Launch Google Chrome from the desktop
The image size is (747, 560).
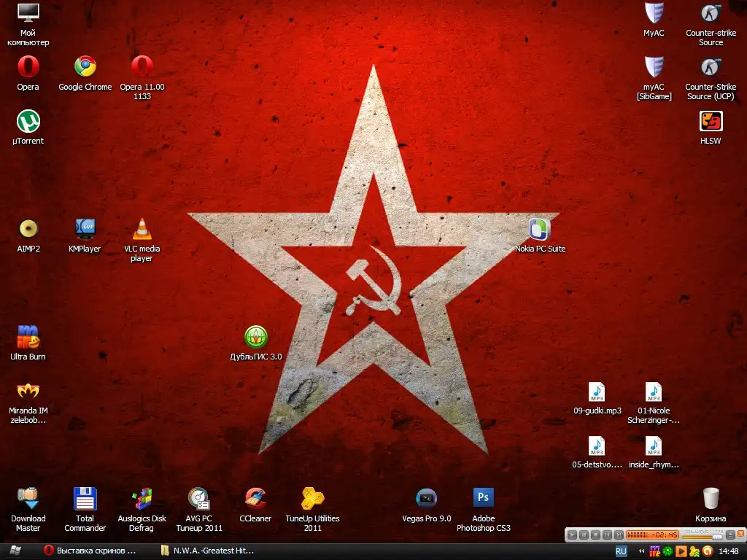[85, 67]
